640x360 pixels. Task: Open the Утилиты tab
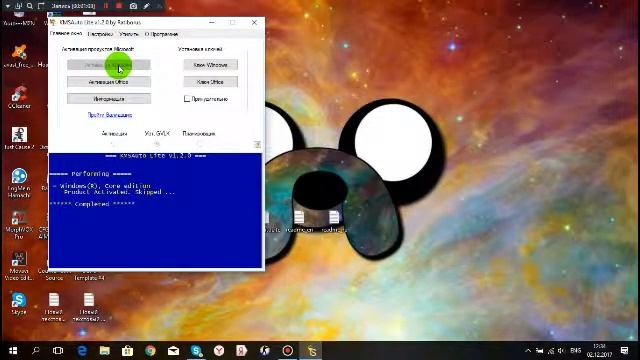tap(129, 34)
